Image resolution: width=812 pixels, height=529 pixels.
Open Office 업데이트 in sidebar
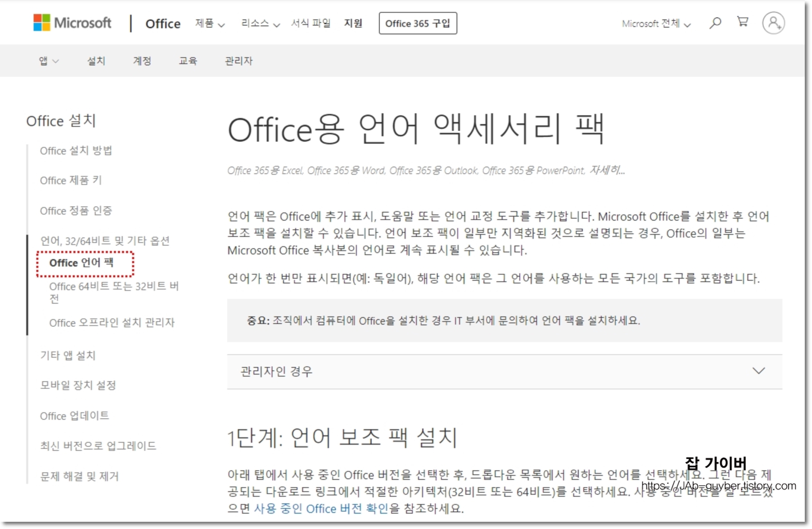(74, 416)
